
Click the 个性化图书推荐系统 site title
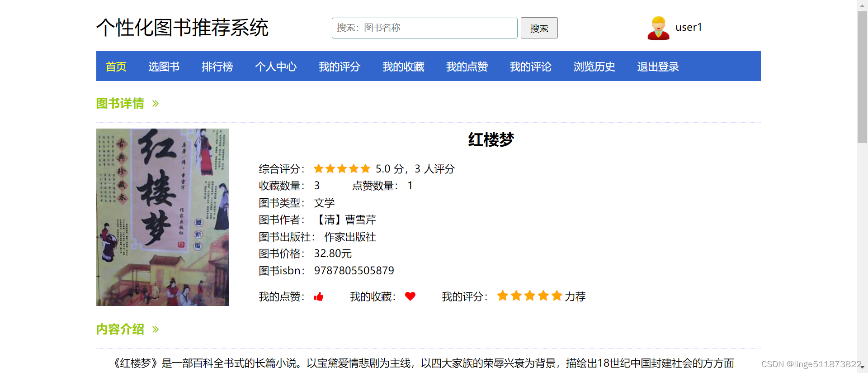[182, 28]
